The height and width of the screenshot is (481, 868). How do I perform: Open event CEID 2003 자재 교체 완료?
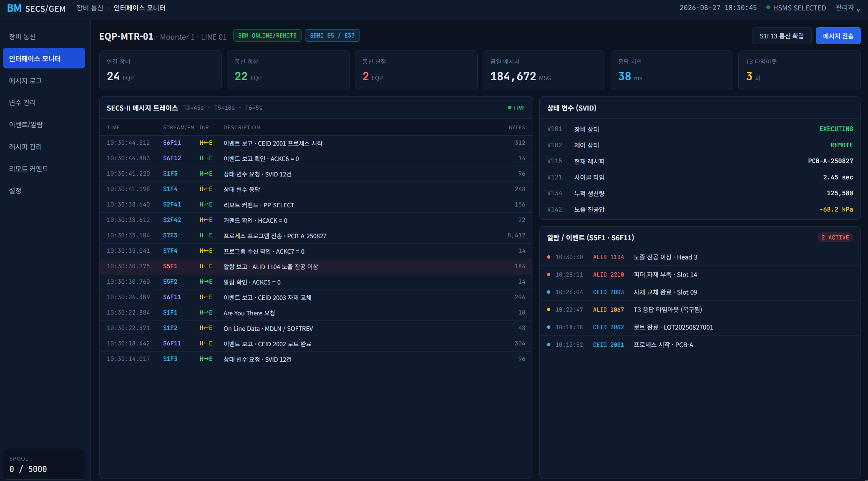700,292
